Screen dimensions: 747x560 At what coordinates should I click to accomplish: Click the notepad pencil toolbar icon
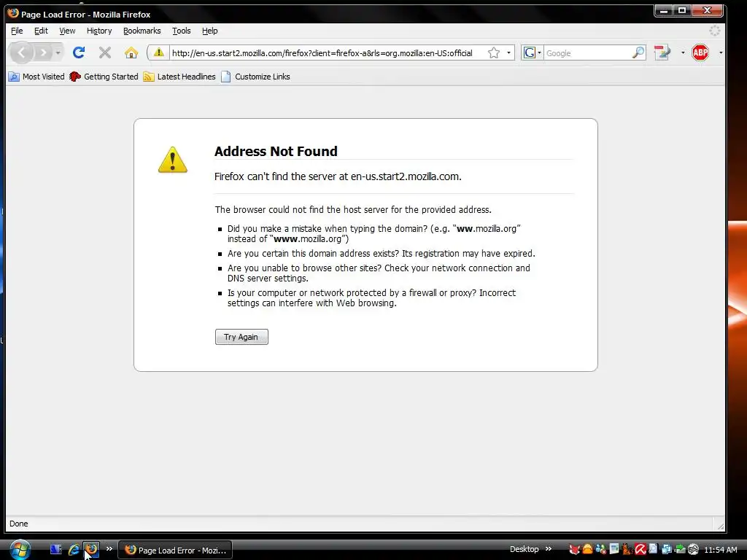[662, 52]
